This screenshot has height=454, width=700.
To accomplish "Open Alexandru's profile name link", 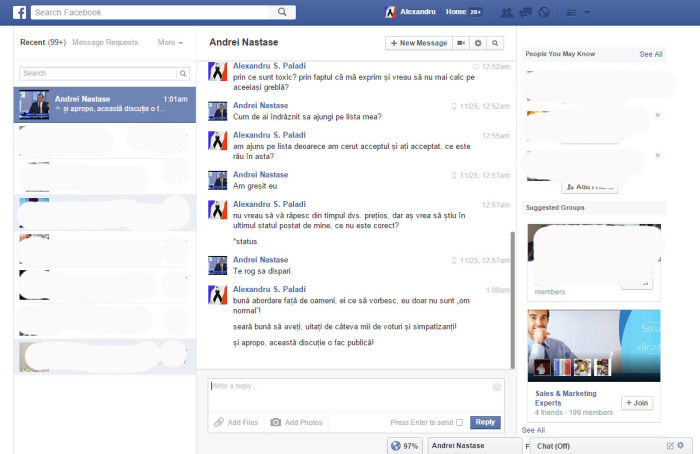I will [x=417, y=12].
